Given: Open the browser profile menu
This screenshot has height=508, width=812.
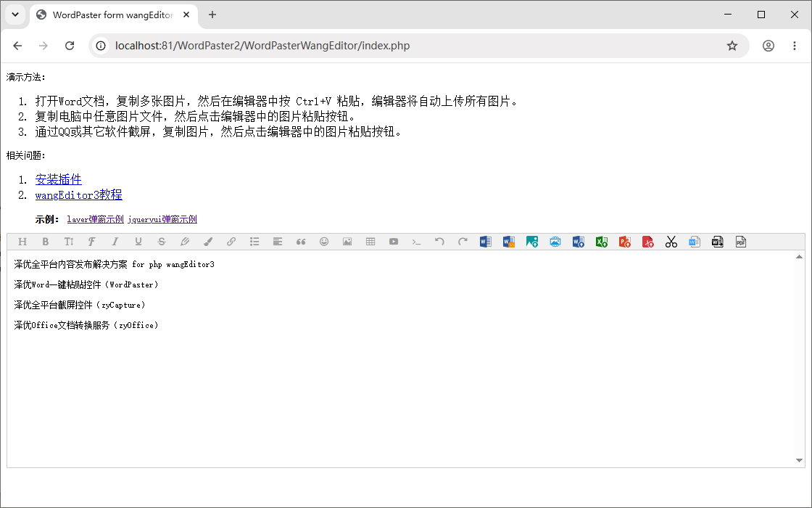Looking at the screenshot, I should tap(768, 46).
